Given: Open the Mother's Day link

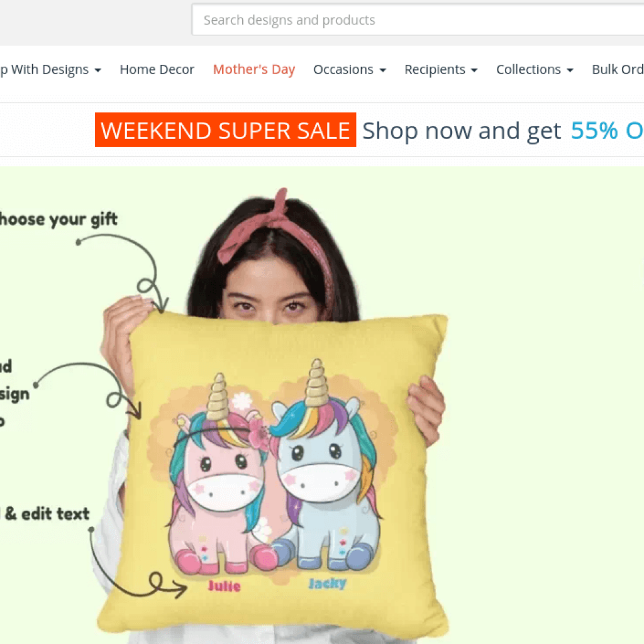Looking at the screenshot, I should [x=254, y=69].
